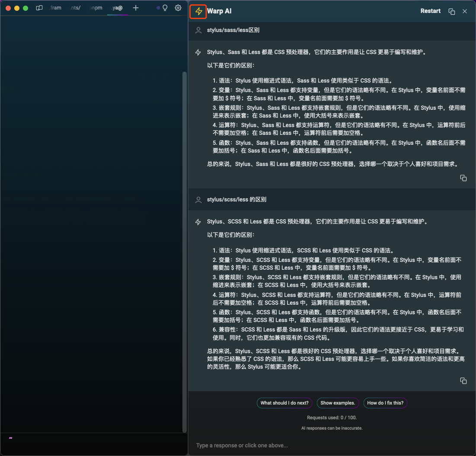Click the terminal pane vertical scrollbar

[x=185, y=251]
